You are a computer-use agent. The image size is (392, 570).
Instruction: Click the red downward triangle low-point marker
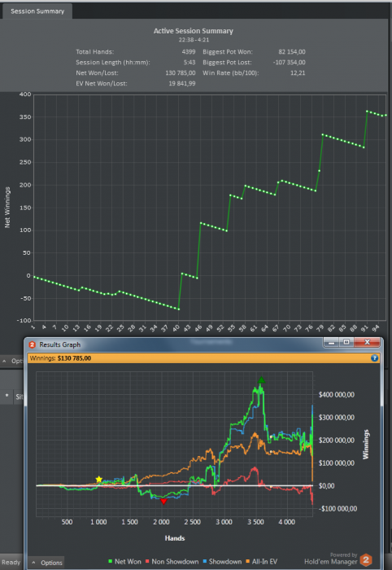(x=163, y=502)
